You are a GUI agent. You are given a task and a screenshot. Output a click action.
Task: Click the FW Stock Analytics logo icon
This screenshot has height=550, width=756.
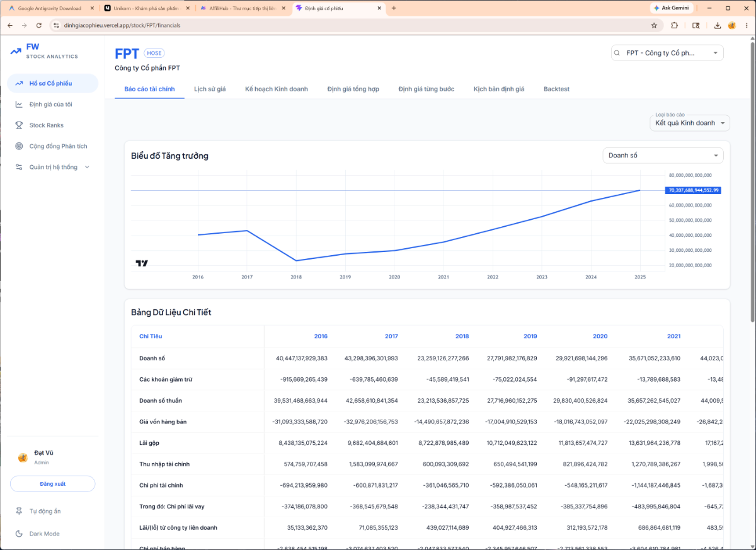[16, 51]
